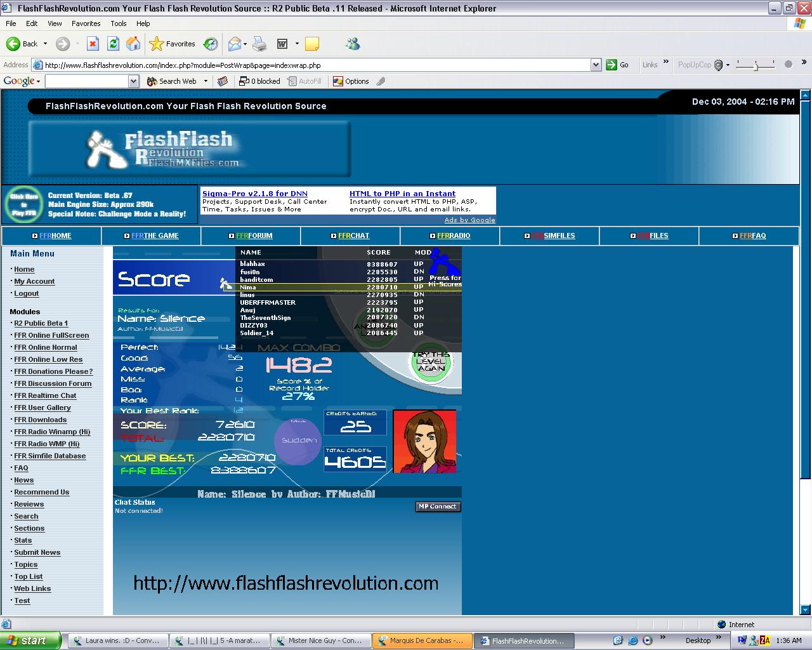Click Try This Level Again button
Viewport: 812px width, 650px height.
[431, 362]
